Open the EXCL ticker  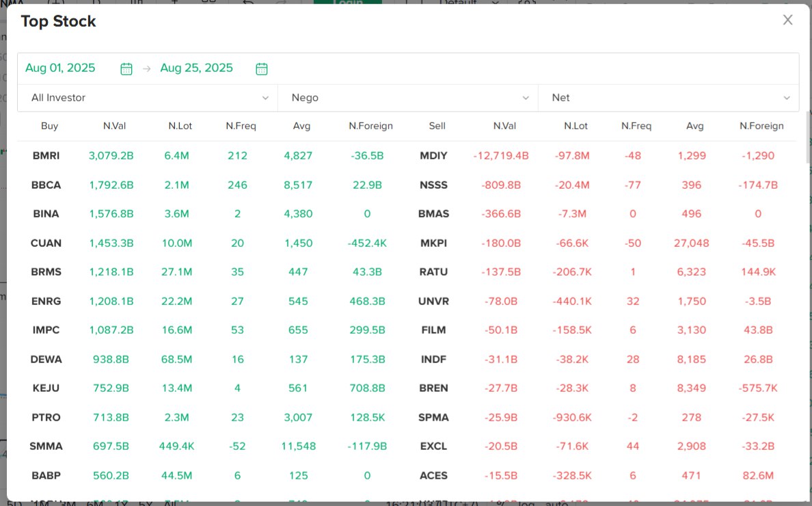(x=433, y=446)
